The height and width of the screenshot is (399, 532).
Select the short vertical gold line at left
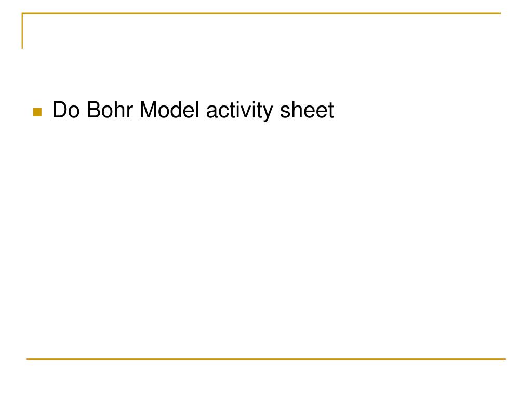pyautogui.click(x=22, y=31)
